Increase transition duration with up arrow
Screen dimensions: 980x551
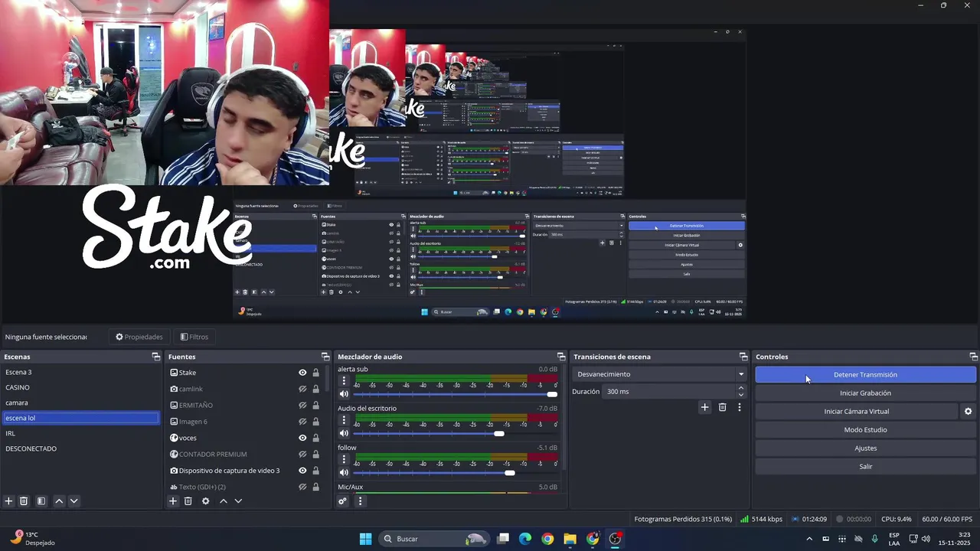pyautogui.click(x=740, y=388)
